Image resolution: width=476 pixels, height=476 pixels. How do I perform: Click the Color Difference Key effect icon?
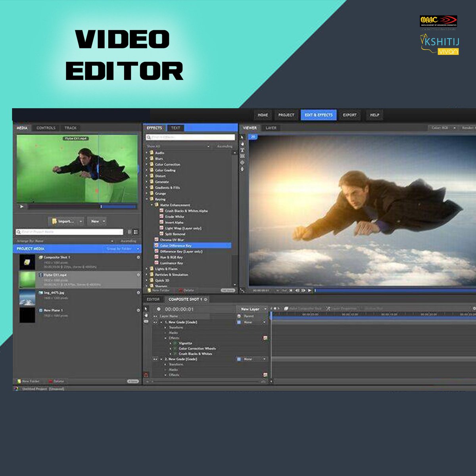coord(156,246)
